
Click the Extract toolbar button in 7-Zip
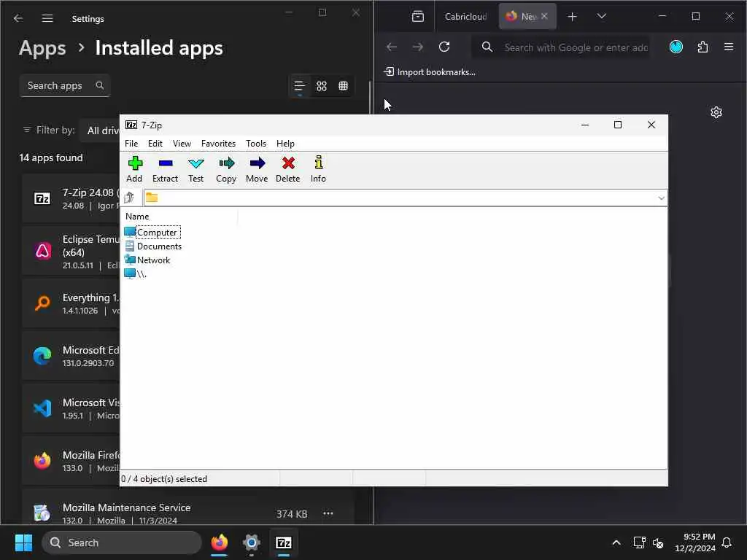click(165, 169)
